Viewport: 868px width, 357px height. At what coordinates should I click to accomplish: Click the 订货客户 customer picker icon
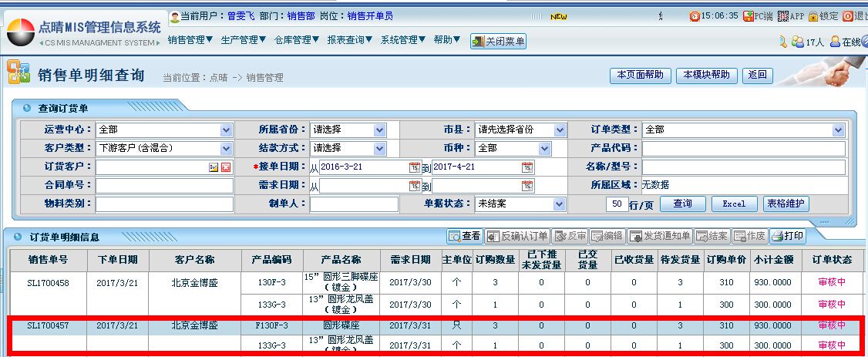[214, 167]
